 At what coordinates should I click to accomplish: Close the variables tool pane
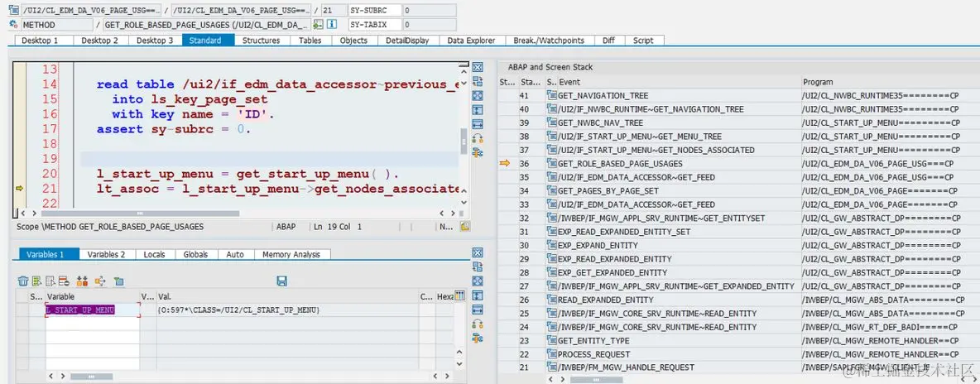[x=478, y=253]
